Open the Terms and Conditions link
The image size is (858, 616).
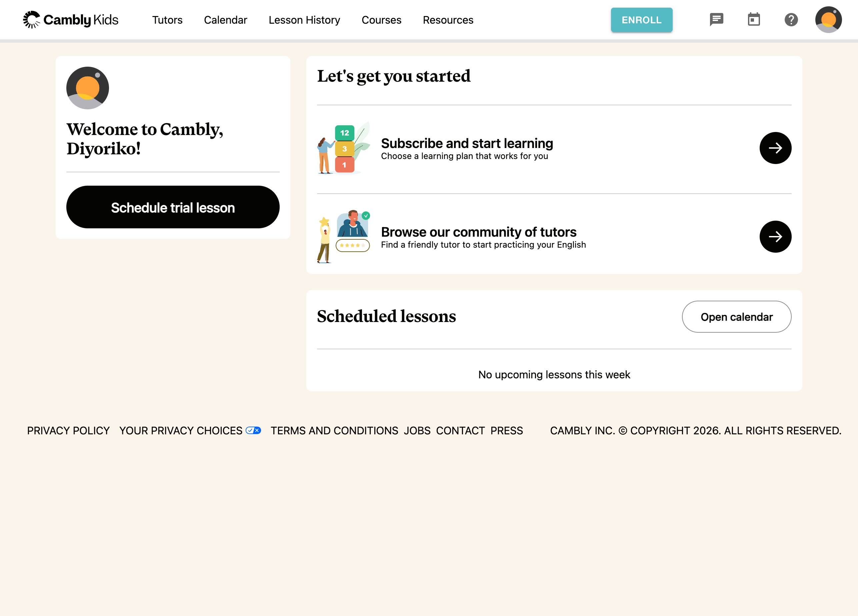[334, 431]
